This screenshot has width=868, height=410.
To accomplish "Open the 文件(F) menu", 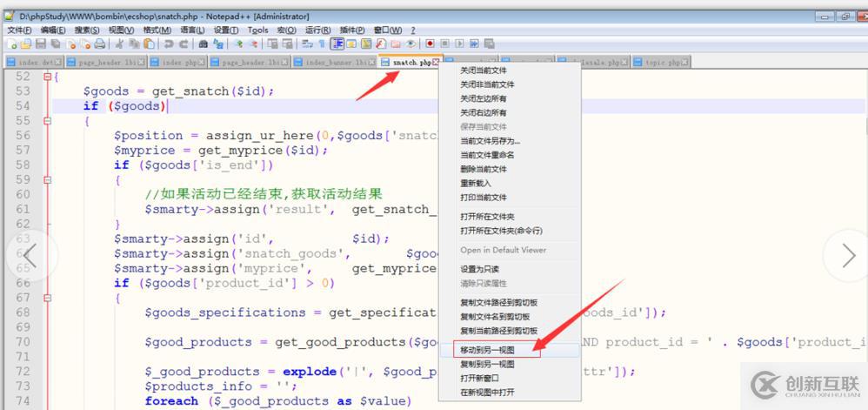I will [19, 30].
